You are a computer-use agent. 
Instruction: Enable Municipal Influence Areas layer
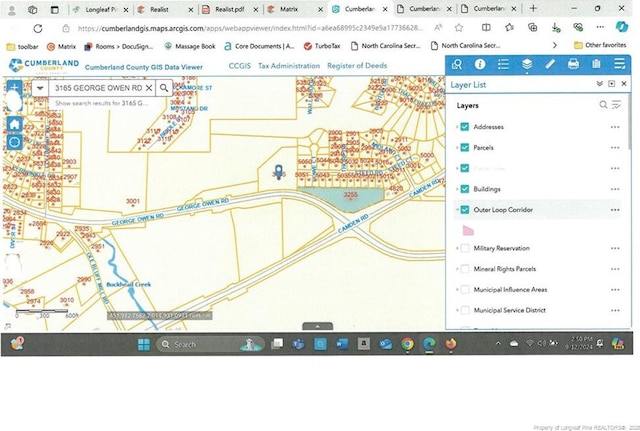coord(464,289)
